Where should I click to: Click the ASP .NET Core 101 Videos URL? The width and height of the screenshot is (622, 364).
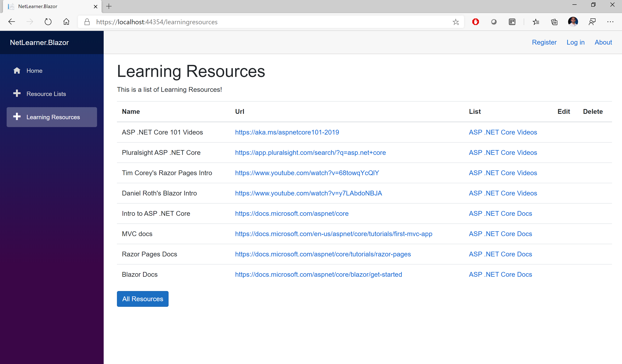287,132
